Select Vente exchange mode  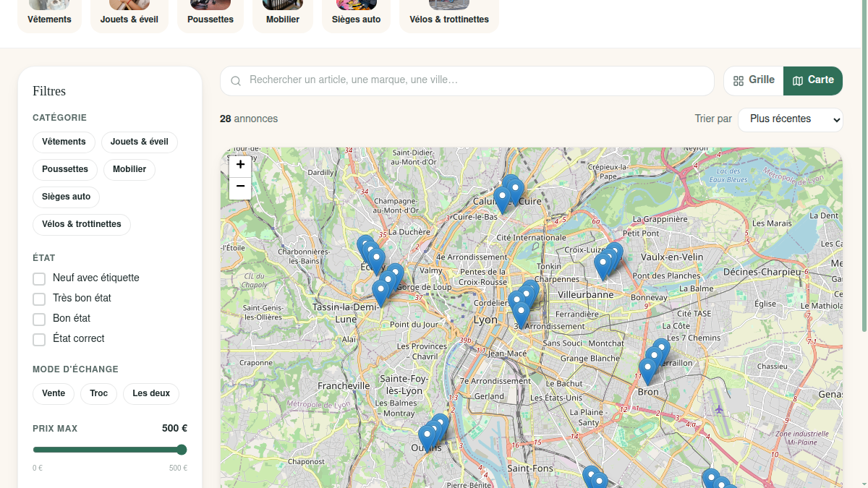(x=54, y=393)
